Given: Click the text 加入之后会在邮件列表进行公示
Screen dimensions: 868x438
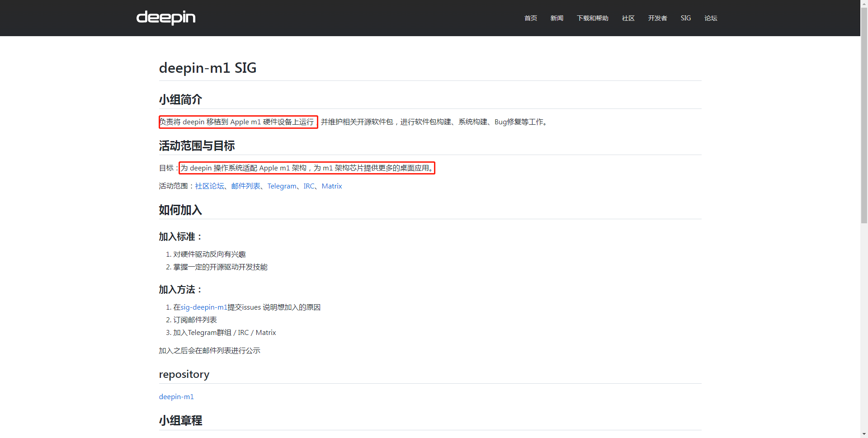Looking at the screenshot, I should [209, 351].
